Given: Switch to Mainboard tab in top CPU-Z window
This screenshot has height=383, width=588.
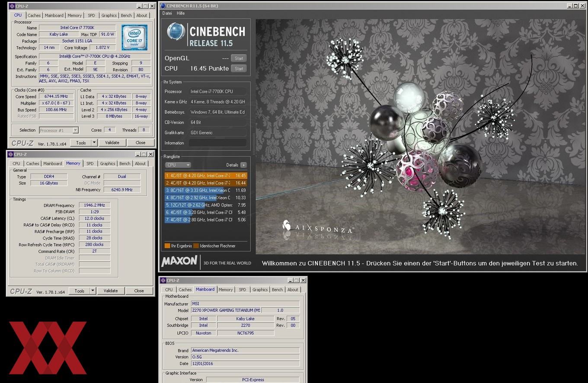Looking at the screenshot, I should [x=54, y=16].
